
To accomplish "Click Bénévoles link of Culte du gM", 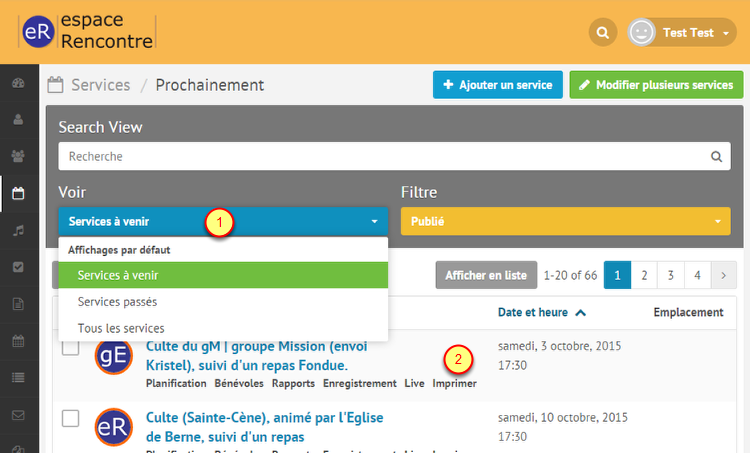I will point(239,383).
